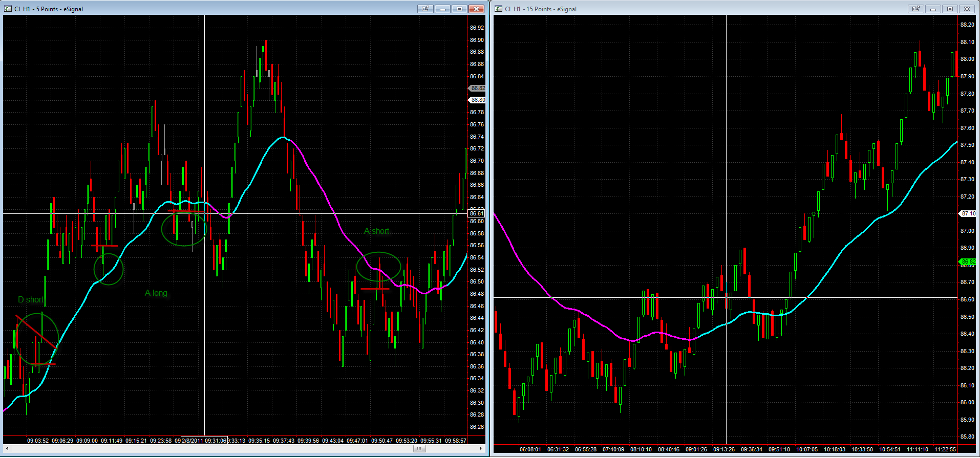Click the 09:23:58 time label on the 5 Points axis
The image size is (980, 458).
[x=161, y=441]
